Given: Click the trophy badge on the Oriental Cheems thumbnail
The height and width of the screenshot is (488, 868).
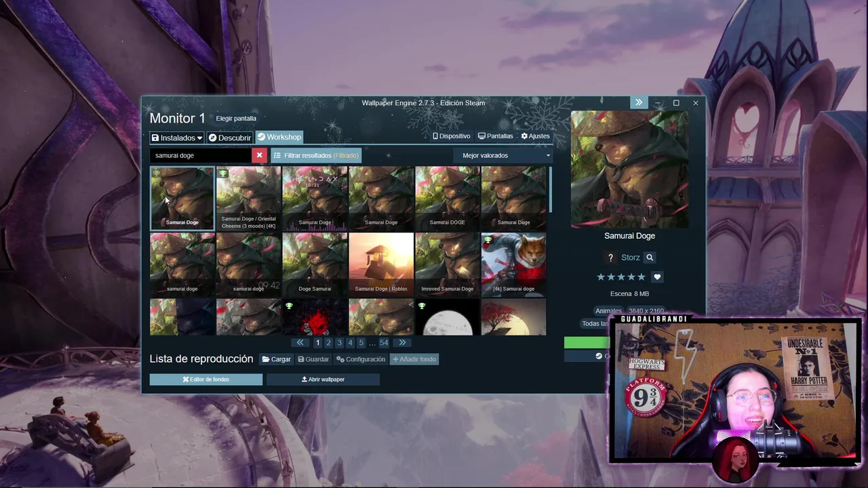Looking at the screenshot, I should point(222,174).
